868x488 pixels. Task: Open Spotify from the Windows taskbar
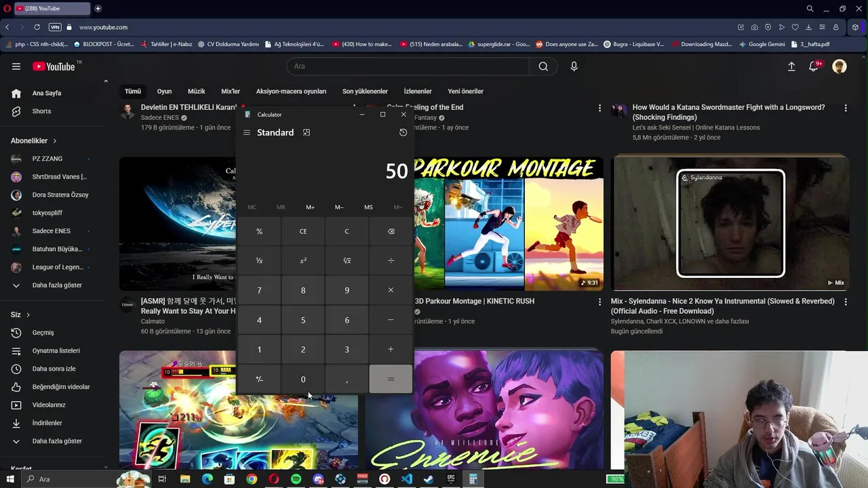coord(296,479)
